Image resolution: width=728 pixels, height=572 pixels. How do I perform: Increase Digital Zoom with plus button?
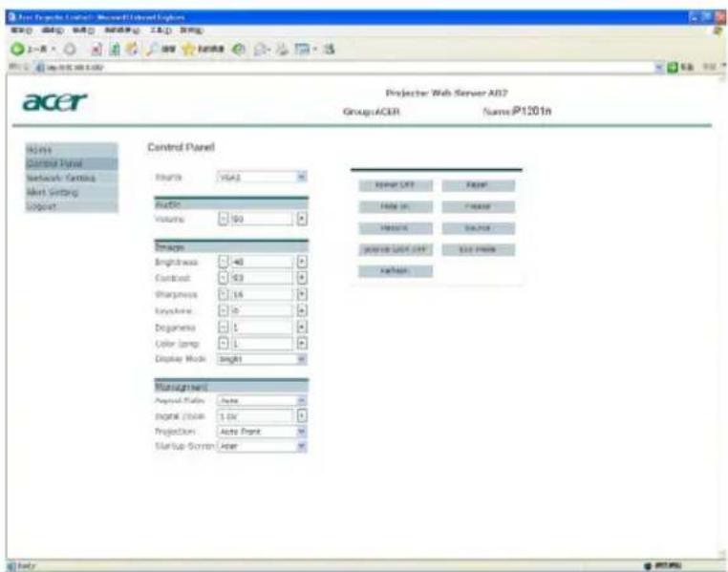point(302,416)
